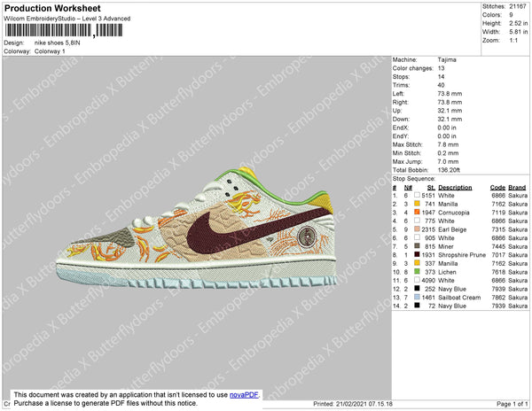The image size is (532, 411).
Task: Select the Miner description text
Action: tap(446, 246)
